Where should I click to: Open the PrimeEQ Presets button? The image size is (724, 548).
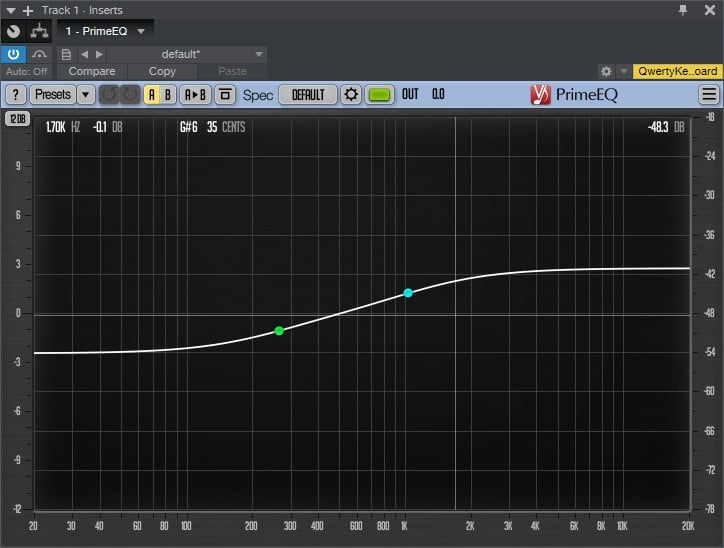[53, 95]
